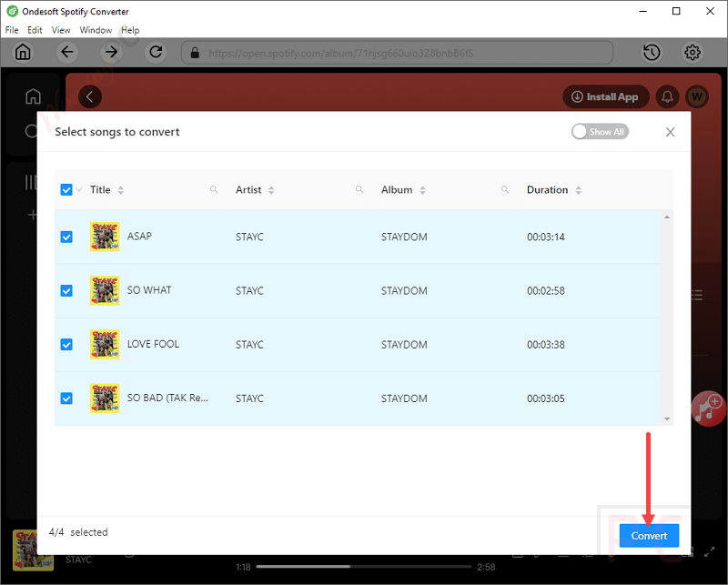Go forward with the right arrow button
This screenshot has height=585, width=728.
[x=111, y=52]
